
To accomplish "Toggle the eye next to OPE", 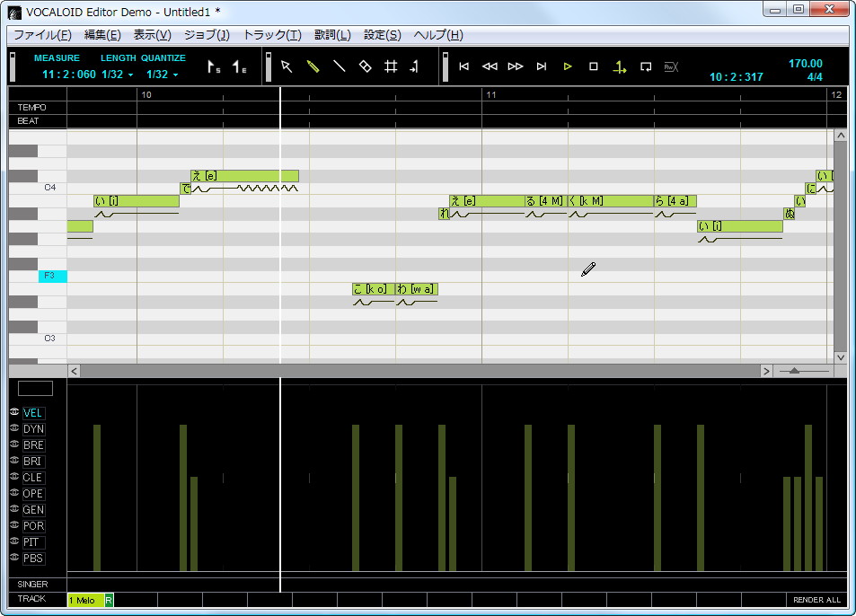I will [x=14, y=493].
